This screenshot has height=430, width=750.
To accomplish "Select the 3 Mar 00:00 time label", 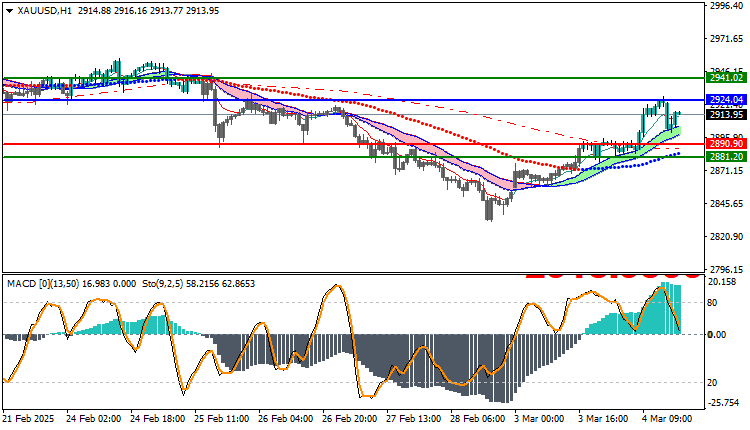I will tap(540, 419).
